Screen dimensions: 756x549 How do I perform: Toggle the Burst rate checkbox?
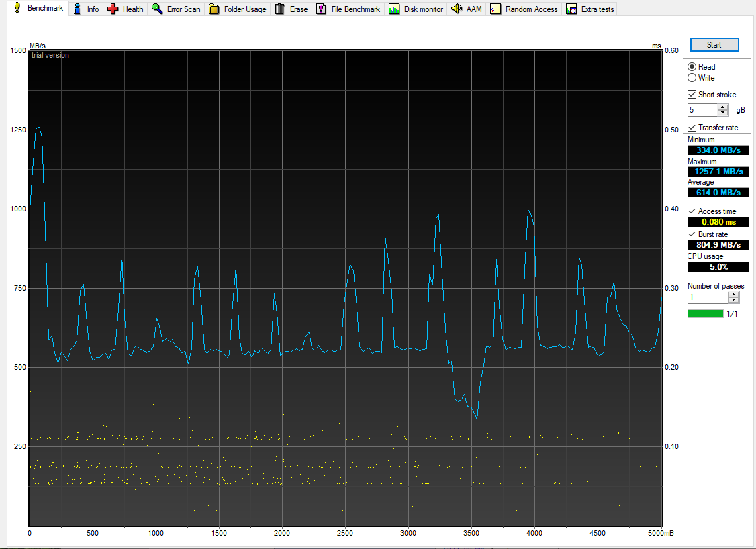(x=692, y=234)
